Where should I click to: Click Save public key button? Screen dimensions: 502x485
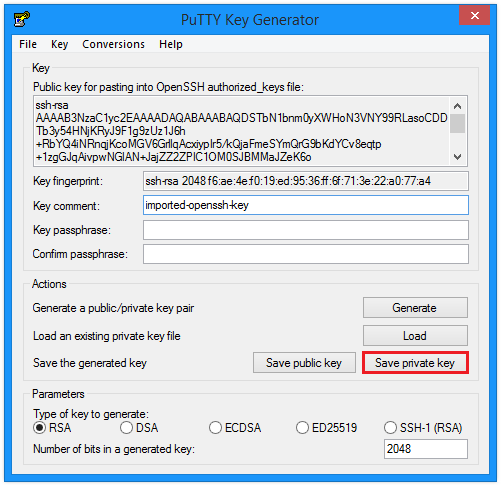pos(304,363)
